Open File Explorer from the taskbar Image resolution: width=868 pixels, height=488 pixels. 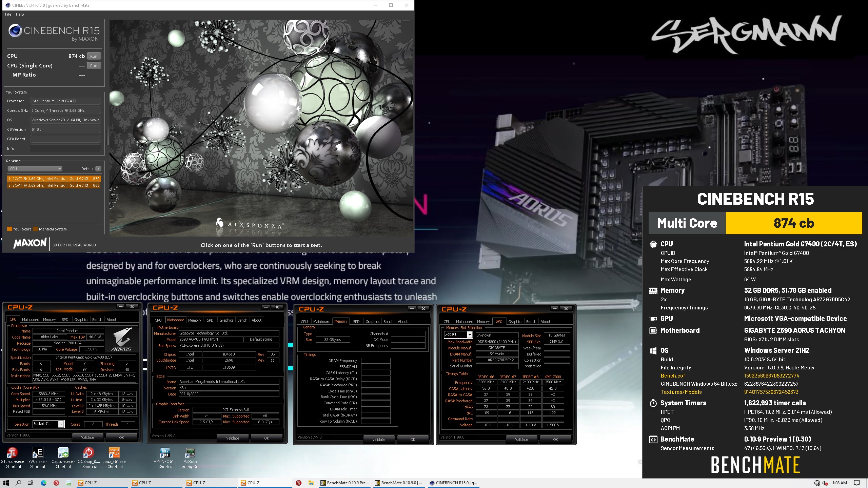click(x=311, y=483)
